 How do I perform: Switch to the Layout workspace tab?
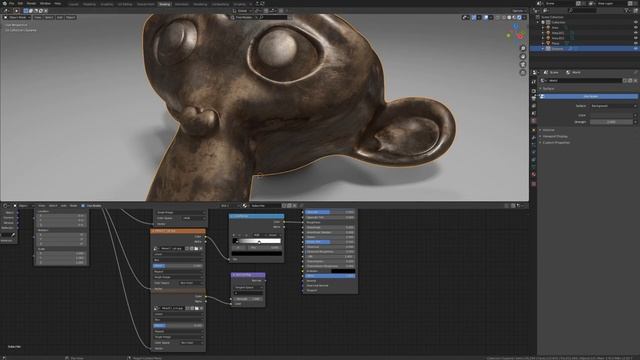click(x=73, y=4)
